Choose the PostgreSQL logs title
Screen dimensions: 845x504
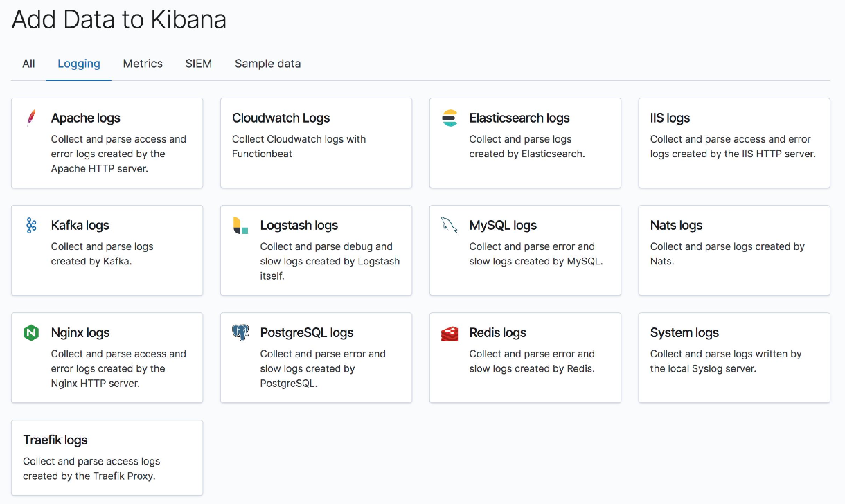pyautogui.click(x=307, y=333)
